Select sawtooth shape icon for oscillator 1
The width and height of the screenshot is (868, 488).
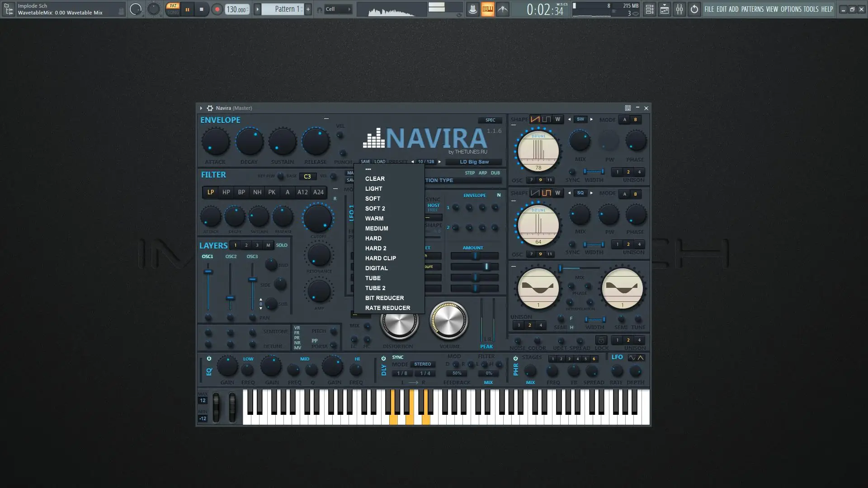click(x=535, y=119)
